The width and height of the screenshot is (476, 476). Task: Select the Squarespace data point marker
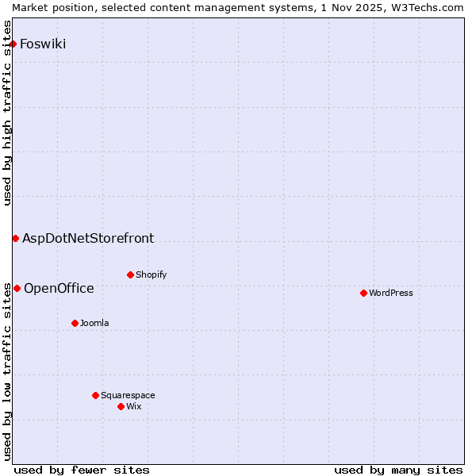tap(95, 395)
